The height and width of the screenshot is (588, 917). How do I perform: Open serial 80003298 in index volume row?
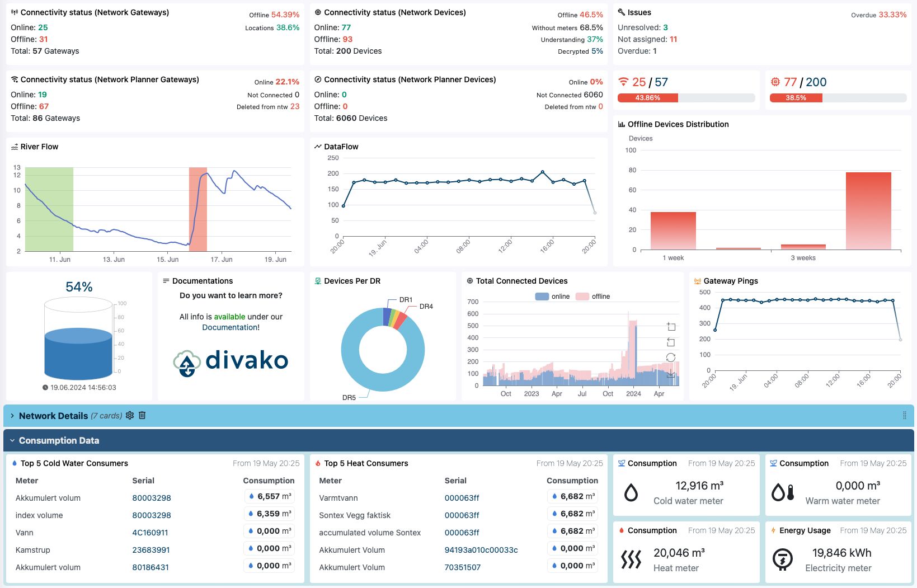point(152,515)
